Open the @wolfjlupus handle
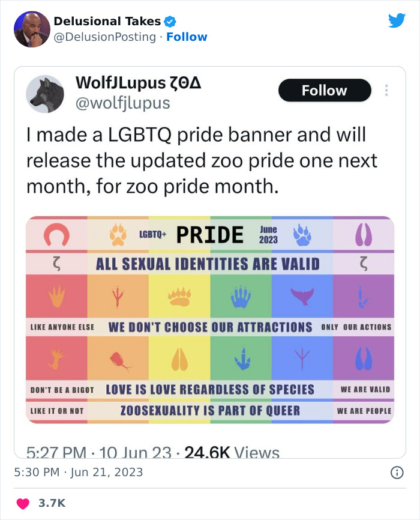Screen dimensions: 420x520 [x=122, y=103]
